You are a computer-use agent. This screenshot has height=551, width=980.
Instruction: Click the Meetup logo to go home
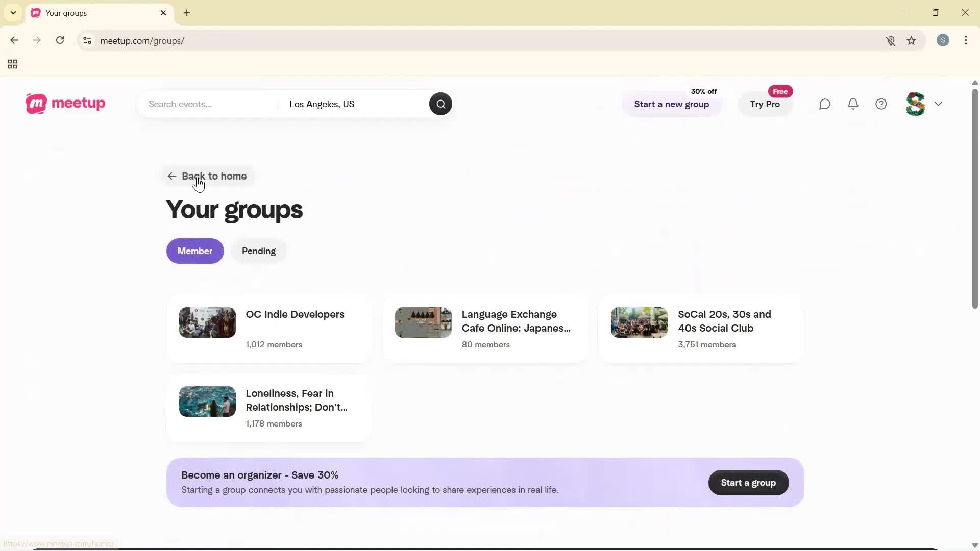pyautogui.click(x=65, y=104)
